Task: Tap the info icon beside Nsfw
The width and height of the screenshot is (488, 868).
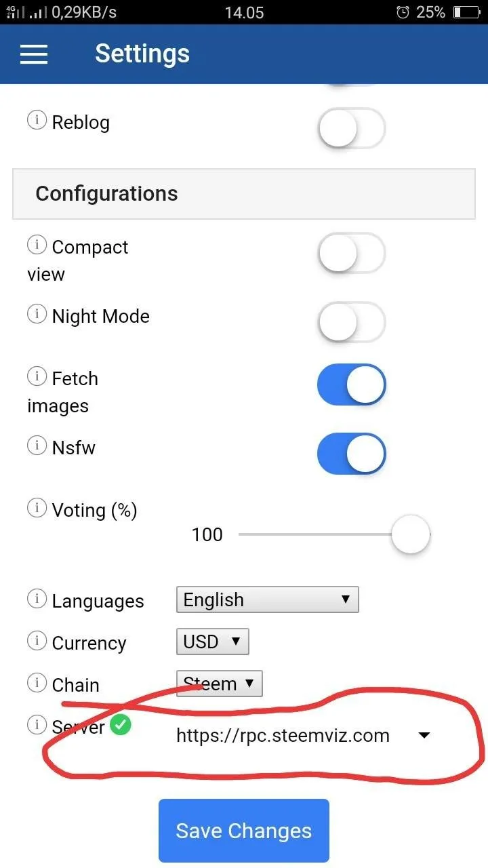Action: 37,445
